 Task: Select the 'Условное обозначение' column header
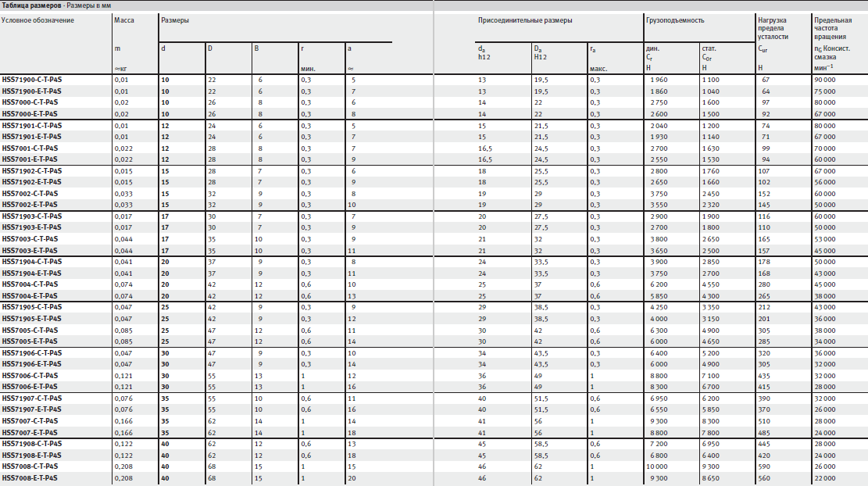(x=38, y=20)
